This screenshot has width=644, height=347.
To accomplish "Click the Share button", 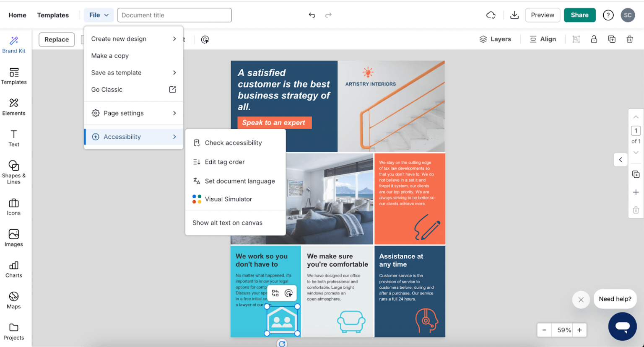I will click(x=579, y=15).
